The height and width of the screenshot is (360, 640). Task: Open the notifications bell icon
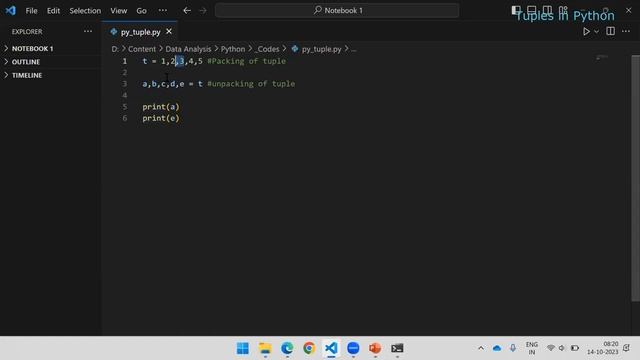[627, 348]
